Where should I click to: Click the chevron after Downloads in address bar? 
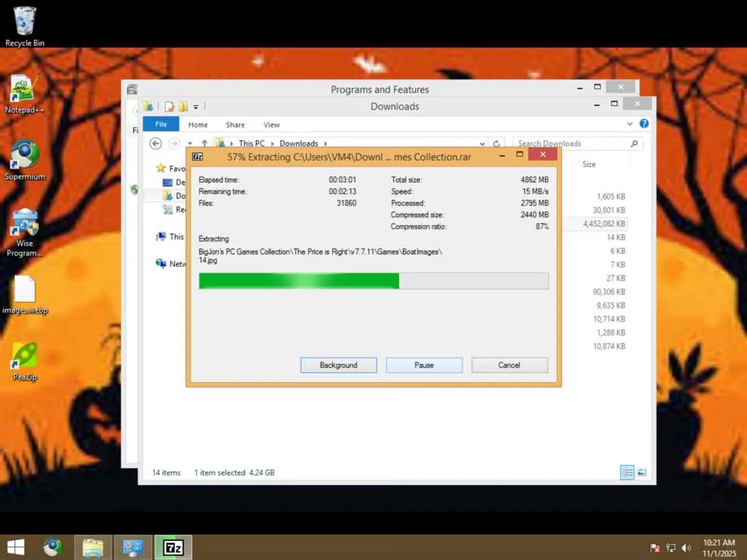pyautogui.click(x=326, y=143)
